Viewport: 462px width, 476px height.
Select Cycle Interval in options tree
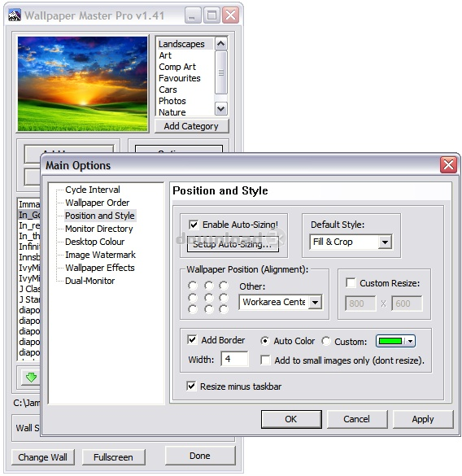pyautogui.click(x=93, y=190)
